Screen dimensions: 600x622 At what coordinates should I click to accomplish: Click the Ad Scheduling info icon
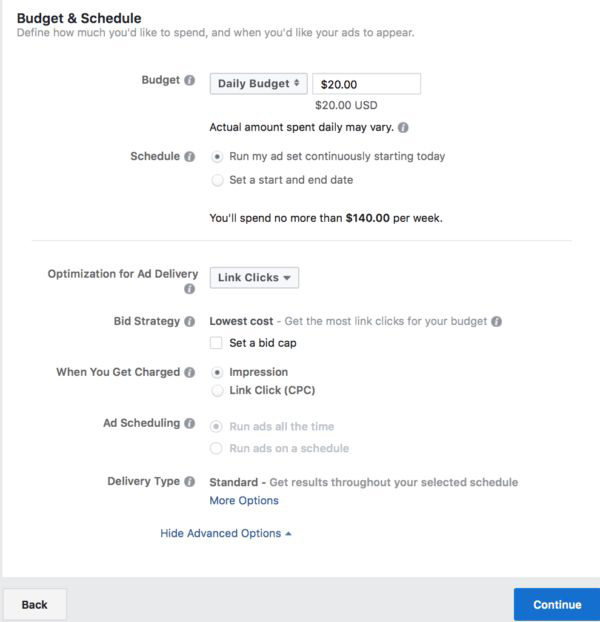[x=190, y=424]
